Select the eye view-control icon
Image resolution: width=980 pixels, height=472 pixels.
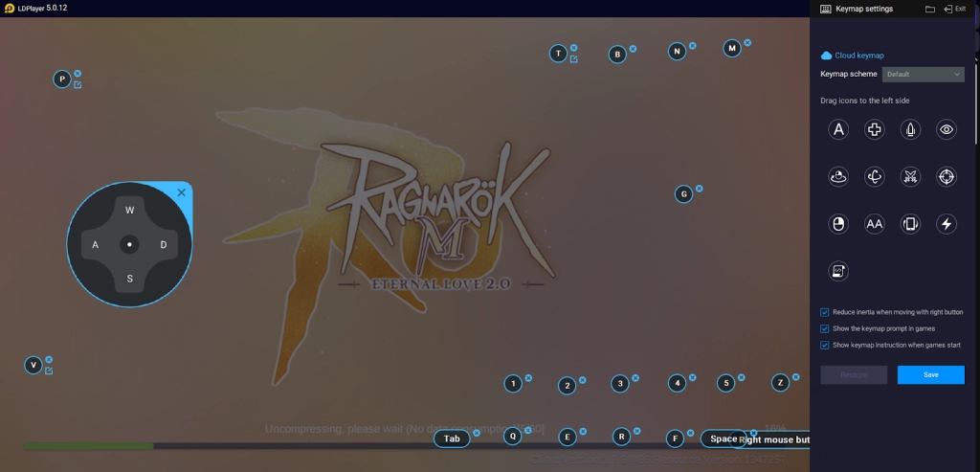pyautogui.click(x=946, y=130)
